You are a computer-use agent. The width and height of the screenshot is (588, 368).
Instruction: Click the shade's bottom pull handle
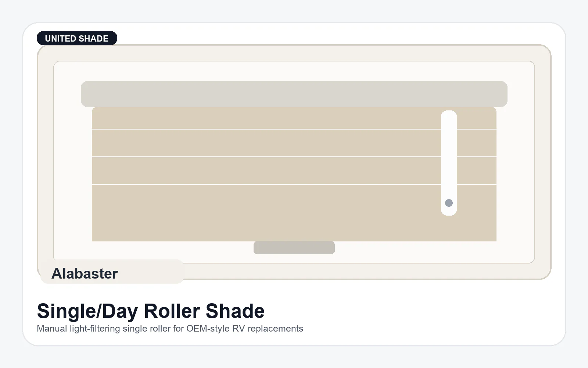(294, 248)
